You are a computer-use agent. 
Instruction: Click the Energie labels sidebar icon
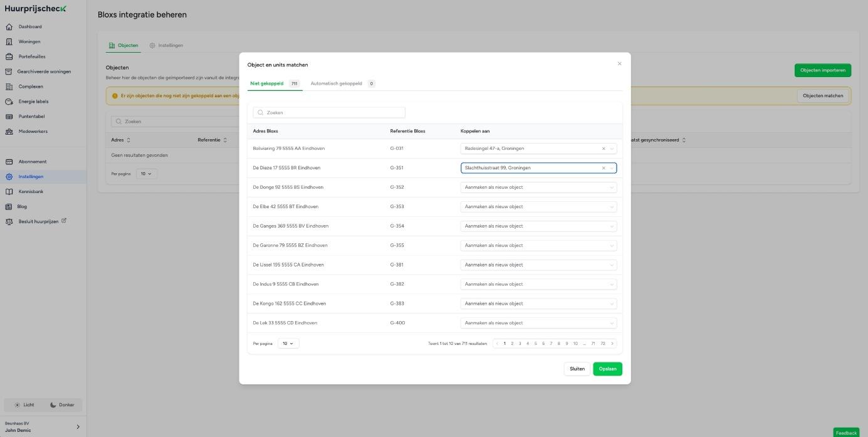coord(9,102)
